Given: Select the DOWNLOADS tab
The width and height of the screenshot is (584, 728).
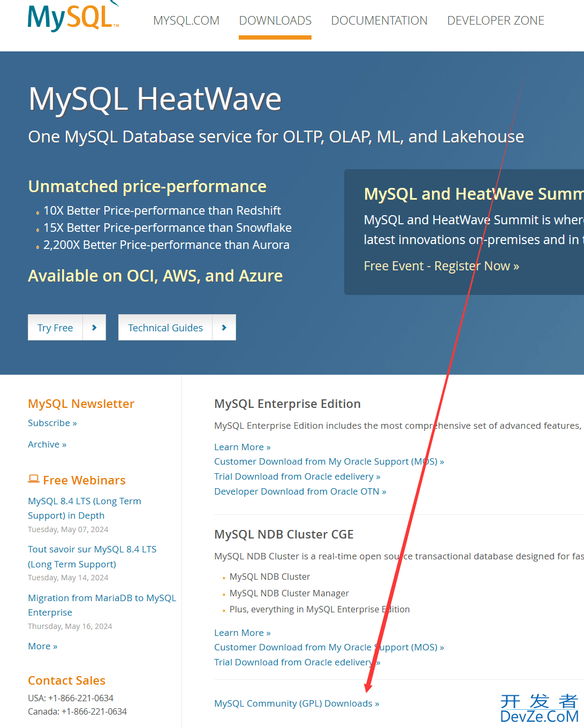Looking at the screenshot, I should (275, 21).
